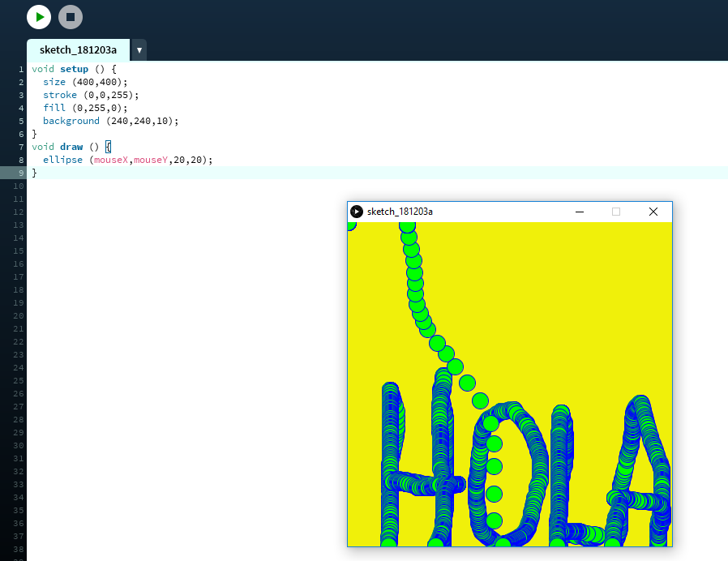The image size is (728, 561).
Task: Click line number 9 in the gutter
Action: (x=21, y=173)
